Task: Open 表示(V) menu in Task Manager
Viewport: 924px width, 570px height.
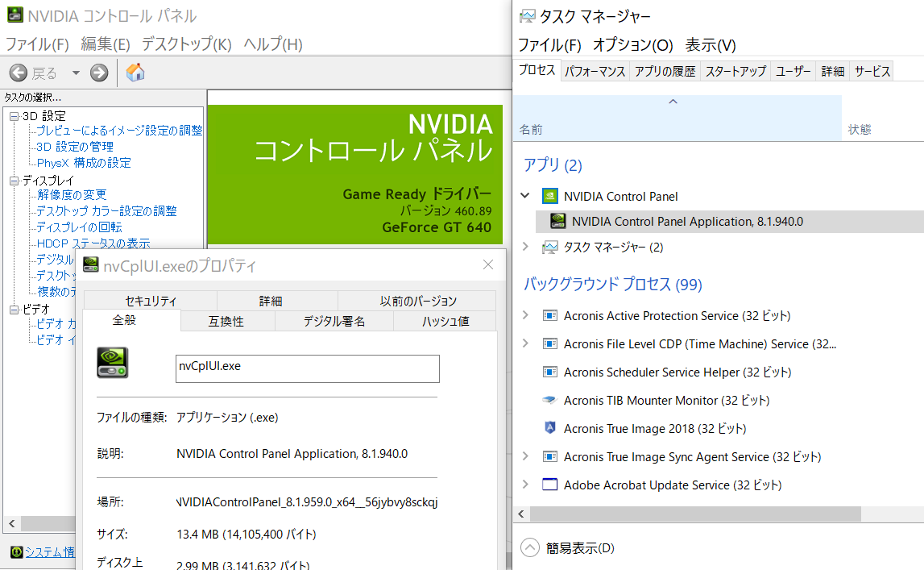Action: coord(710,45)
